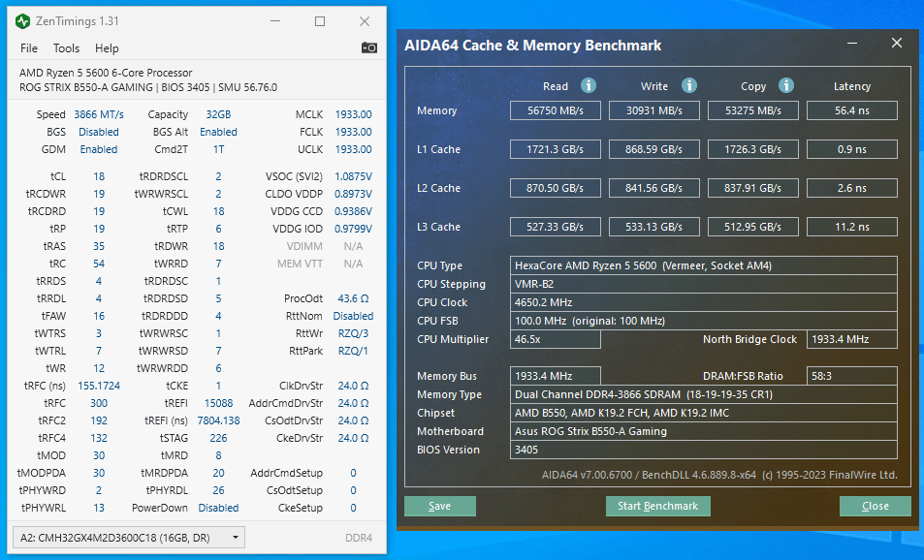Click the North Bridge Clock 1933.4 MHz field
The image size is (924, 560).
click(x=852, y=339)
